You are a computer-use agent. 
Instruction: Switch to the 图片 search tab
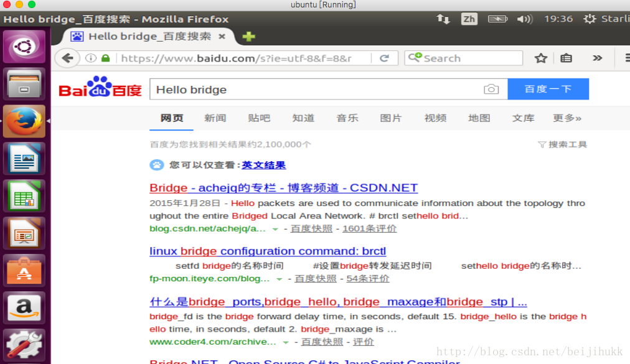pyautogui.click(x=391, y=118)
